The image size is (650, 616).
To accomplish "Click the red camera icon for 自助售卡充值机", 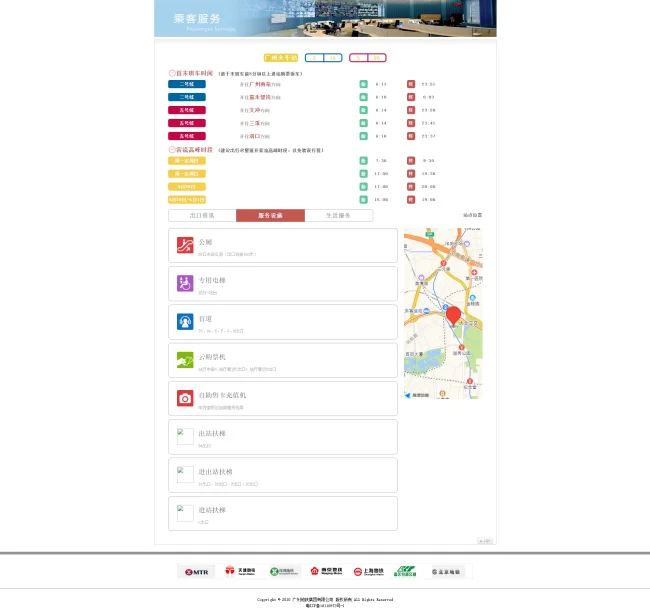I will [x=185, y=398].
